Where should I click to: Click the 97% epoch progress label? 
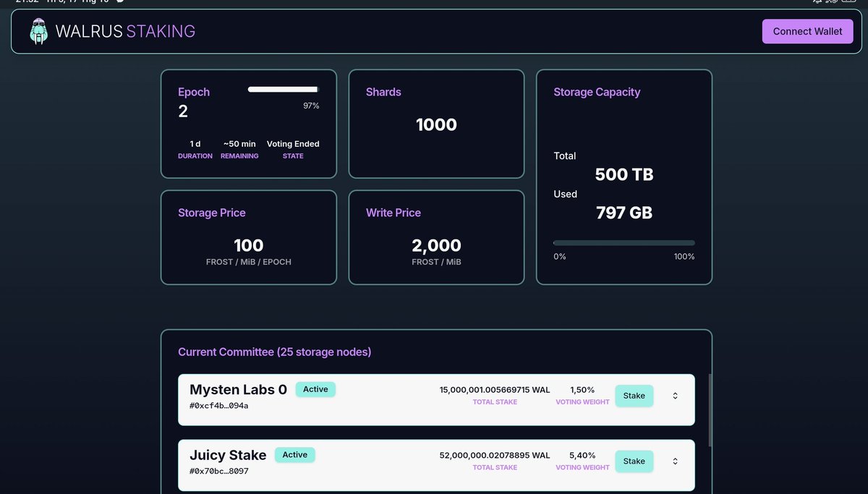coord(311,106)
